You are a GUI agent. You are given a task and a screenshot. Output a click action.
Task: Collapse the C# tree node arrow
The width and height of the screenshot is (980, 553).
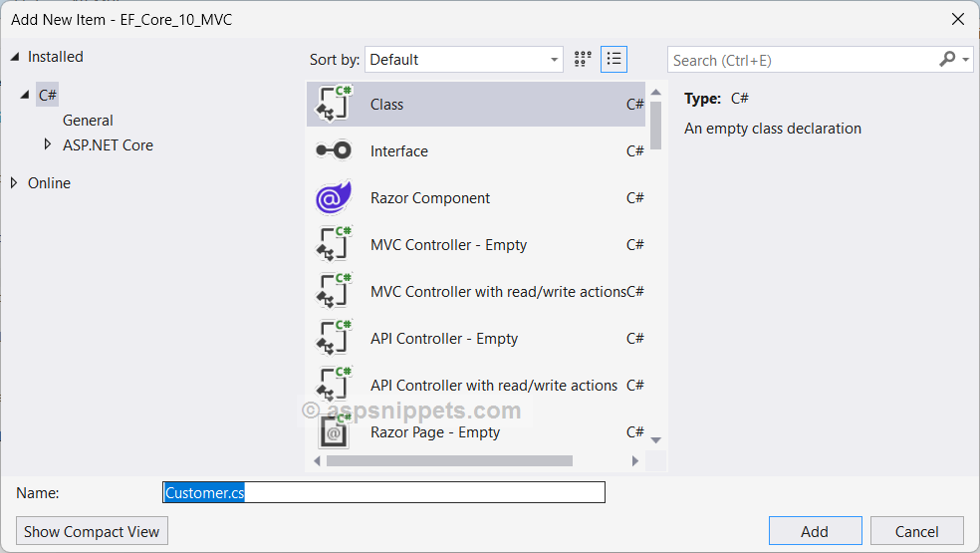pos(25,95)
